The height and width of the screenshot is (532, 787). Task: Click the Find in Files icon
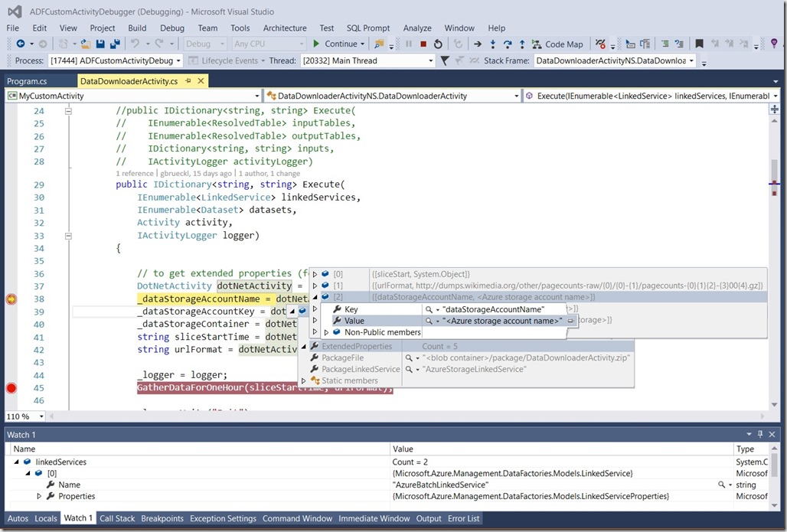tap(379, 44)
